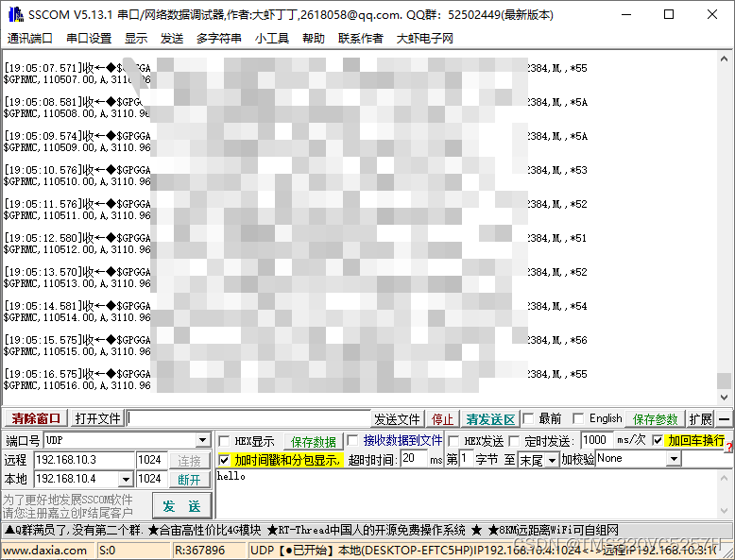The width and height of the screenshot is (735, 560).
Task: Click the hello send text area
Action: tap(467, 494)
